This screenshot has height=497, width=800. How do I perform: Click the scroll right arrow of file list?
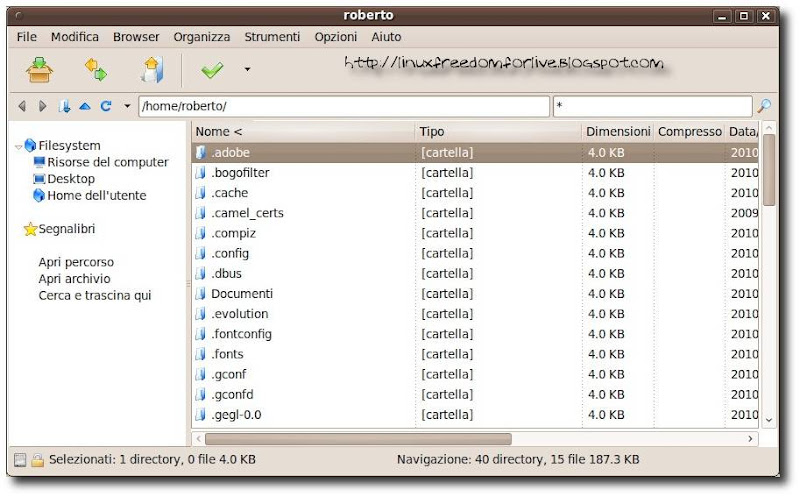click(x=750, y=439)
